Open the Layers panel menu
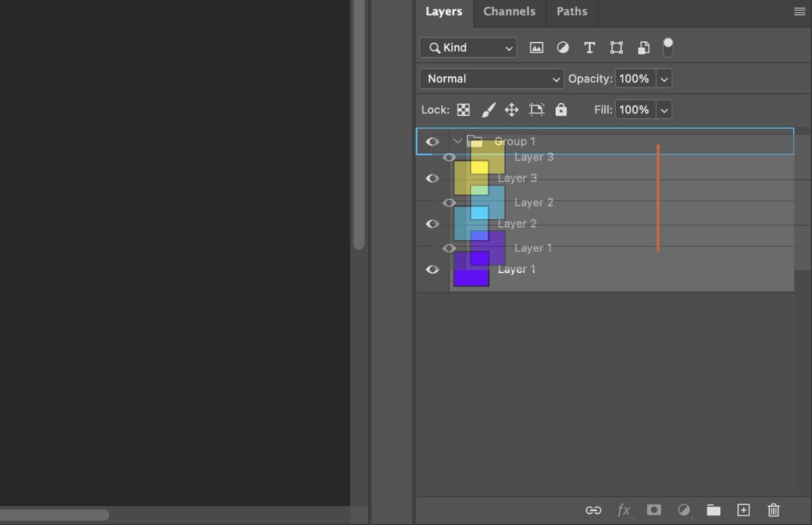The width and height of the screenshot is (812, 525). 799,12
